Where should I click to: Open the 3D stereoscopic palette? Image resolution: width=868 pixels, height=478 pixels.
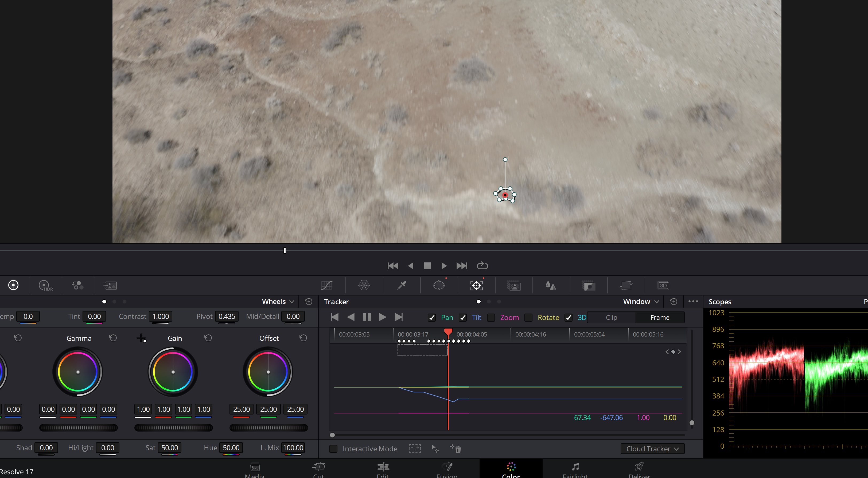pos(663,286)
